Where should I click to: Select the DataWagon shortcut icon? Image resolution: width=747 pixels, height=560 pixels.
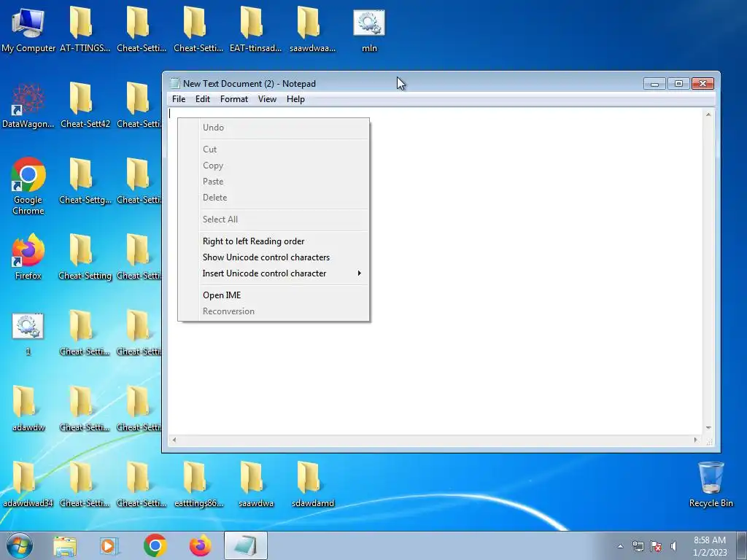pyautogui.click(x=28, y=106)
